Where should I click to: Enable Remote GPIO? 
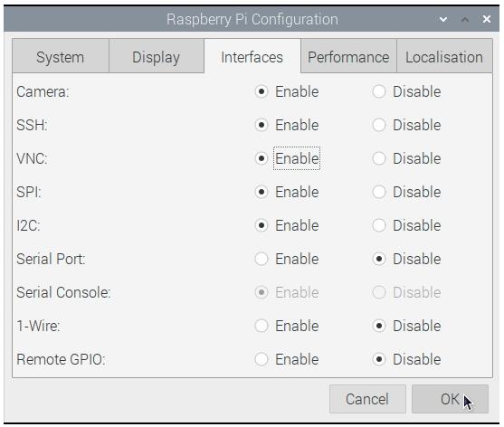pos(262,359)
